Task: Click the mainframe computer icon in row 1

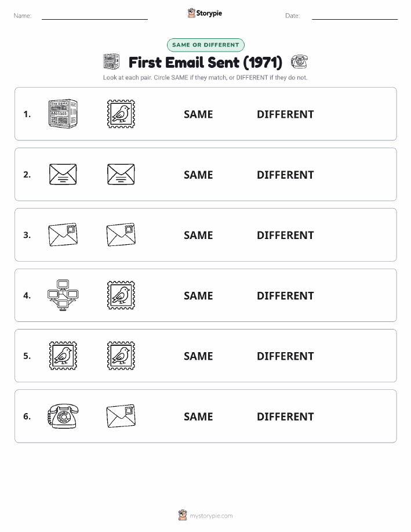Action: (x=63, y=114)
